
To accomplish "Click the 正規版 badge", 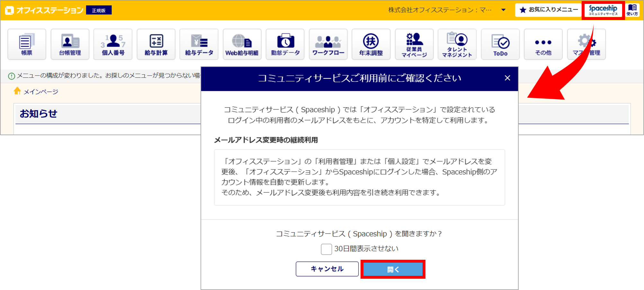I will click(x=99, y=10).
